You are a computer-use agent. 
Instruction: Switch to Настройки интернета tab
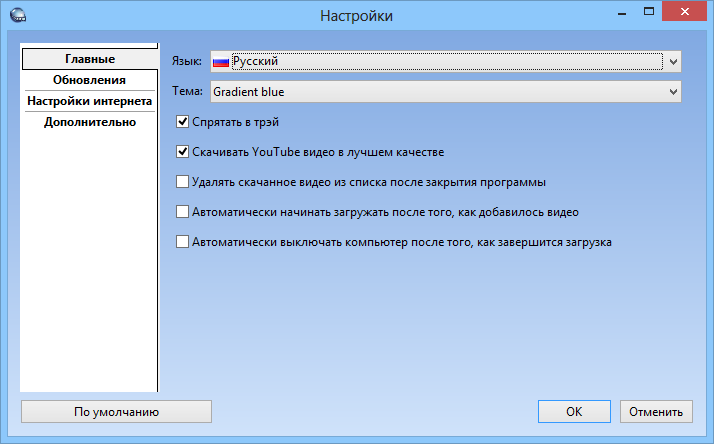click(x=90, y=101)
